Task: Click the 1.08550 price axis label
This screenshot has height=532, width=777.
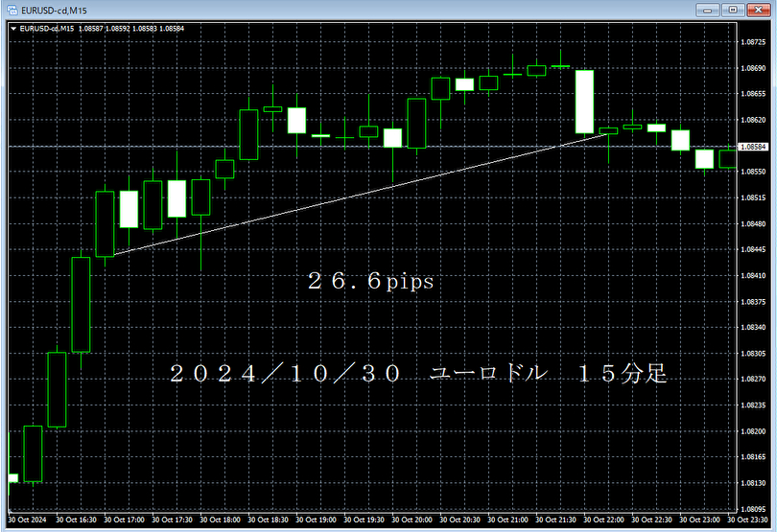Action: pos(753,172)
